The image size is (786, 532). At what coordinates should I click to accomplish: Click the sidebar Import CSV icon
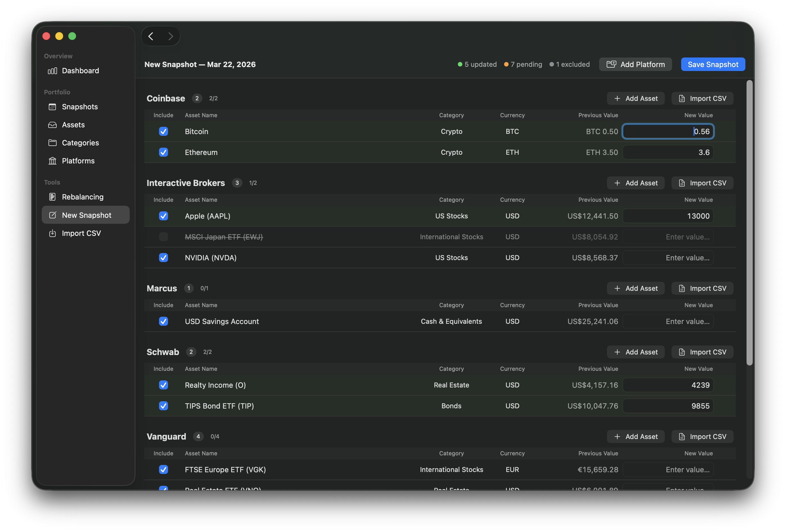(x=52, y=233)
